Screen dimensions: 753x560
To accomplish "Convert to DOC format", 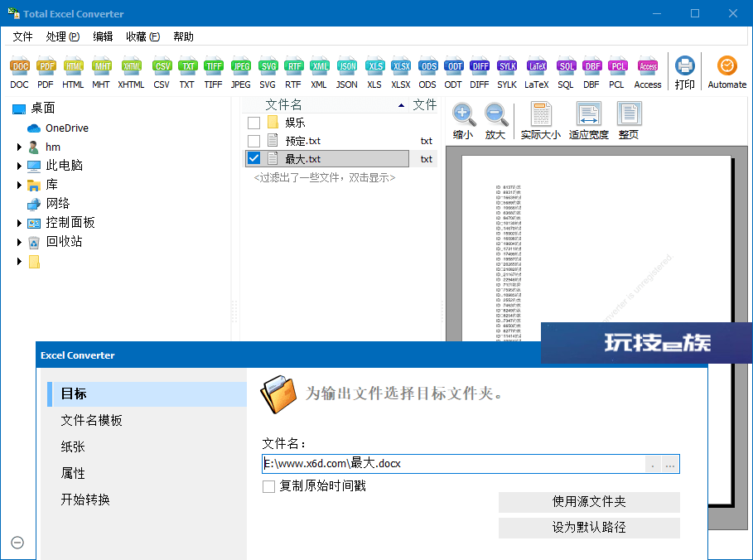I will (20, 72).
